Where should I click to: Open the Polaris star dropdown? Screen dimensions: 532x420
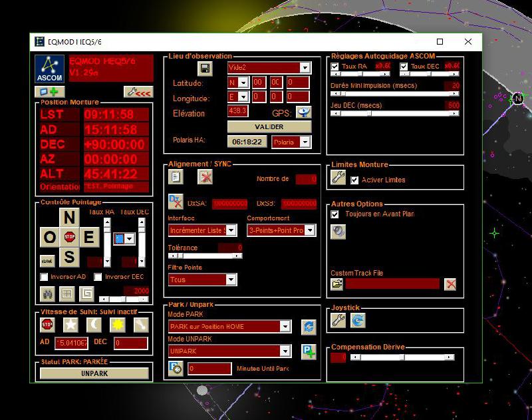pos(305,142)
